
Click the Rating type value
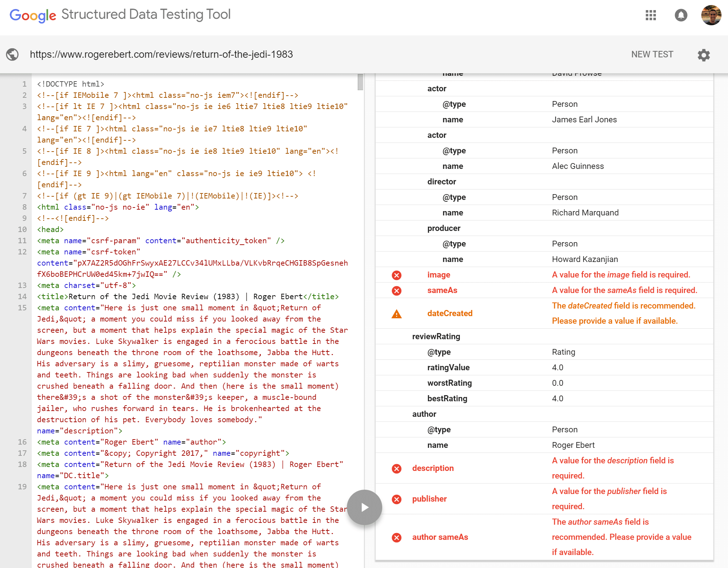pyautogui.click(x=564, y=352)
